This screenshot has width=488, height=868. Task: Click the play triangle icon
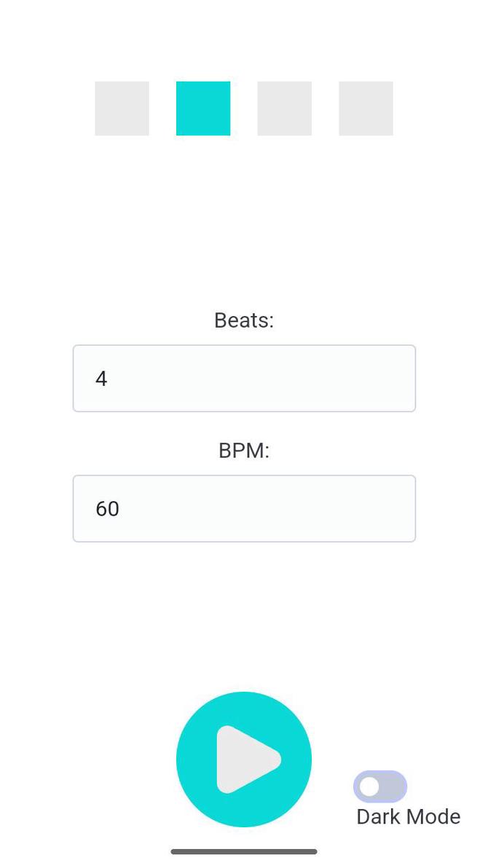click(248, 759)
